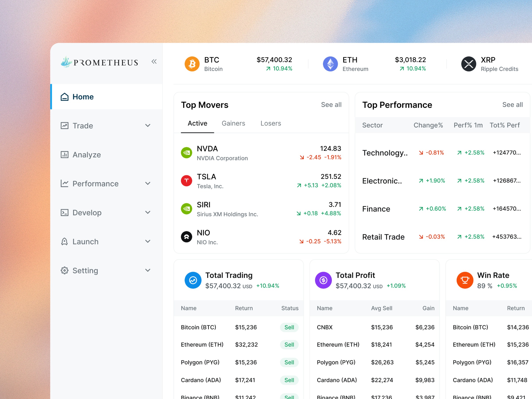Expand the Performance menu
The height and width of the screenshot is (399, 532).
pos(148,183)
